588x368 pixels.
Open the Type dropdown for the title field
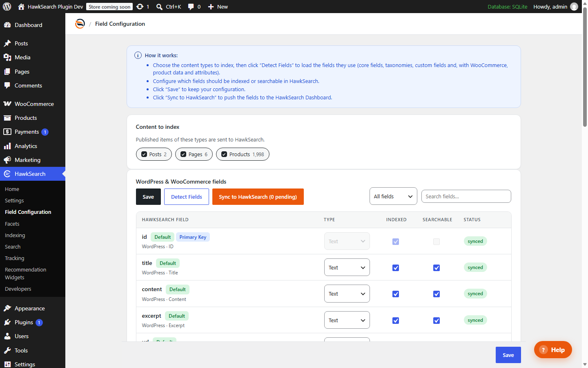pyautogui.click(x=347, y=267)
